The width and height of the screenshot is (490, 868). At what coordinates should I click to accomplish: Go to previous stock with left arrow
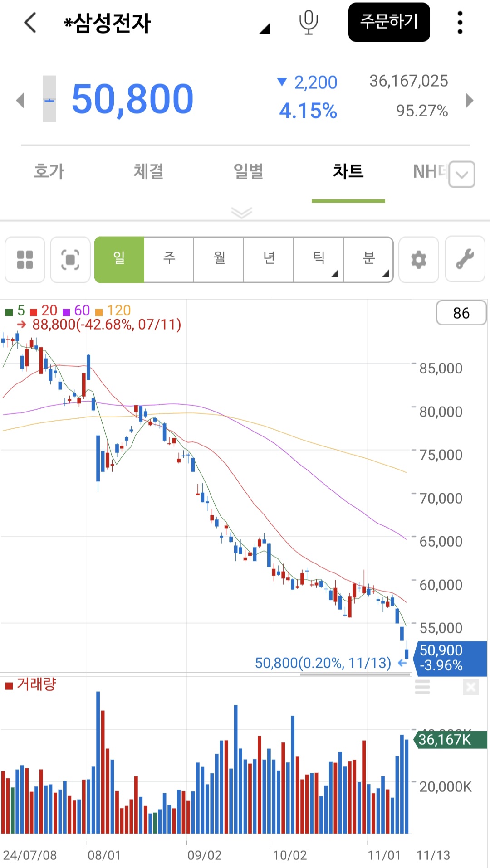20,100
